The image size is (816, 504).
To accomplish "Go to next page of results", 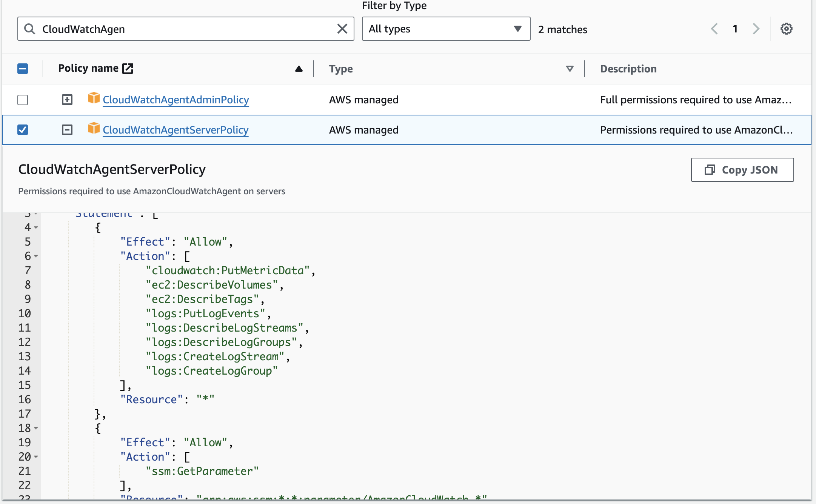I will (x=756, y=29).
